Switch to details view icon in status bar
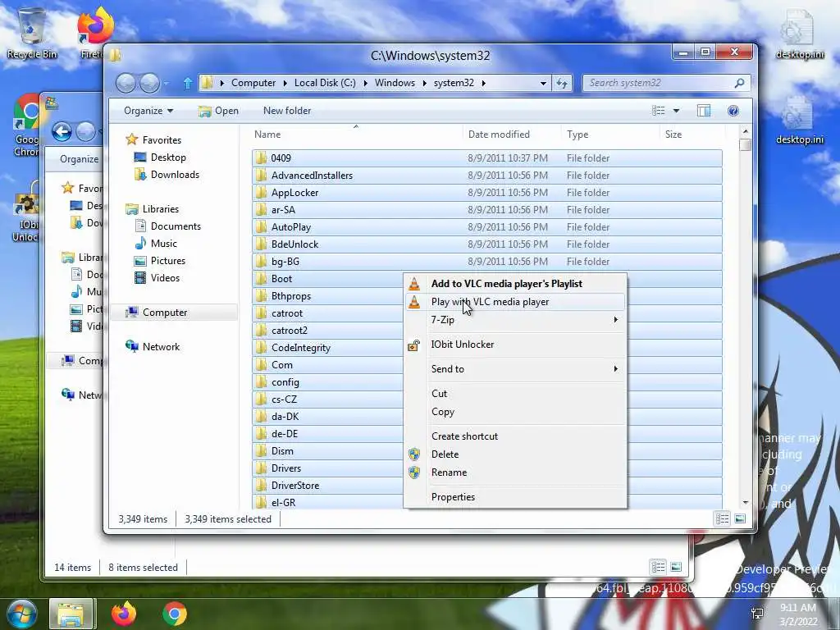840x630 pixels. coord(722,518)
